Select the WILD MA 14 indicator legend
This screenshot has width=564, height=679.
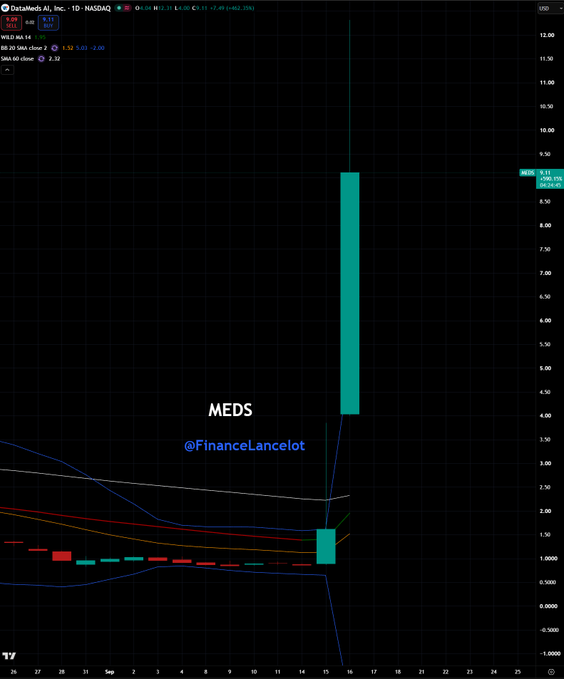point(16,38)
